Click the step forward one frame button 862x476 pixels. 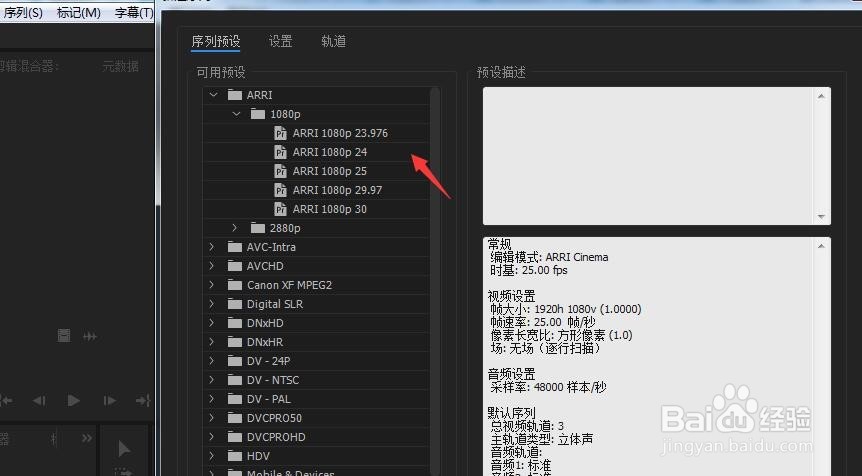pos(109,401)
